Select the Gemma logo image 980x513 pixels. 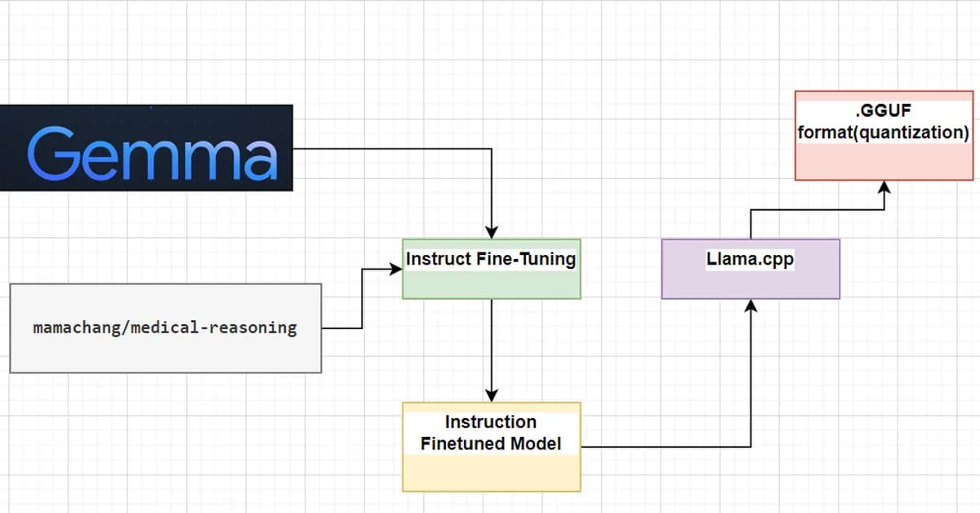pos(146,148)
